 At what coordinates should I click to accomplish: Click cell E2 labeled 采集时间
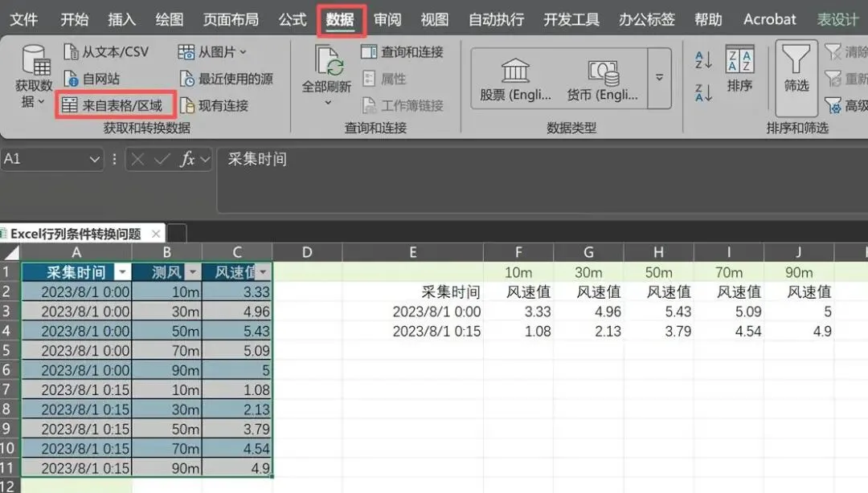click(413, 291)
